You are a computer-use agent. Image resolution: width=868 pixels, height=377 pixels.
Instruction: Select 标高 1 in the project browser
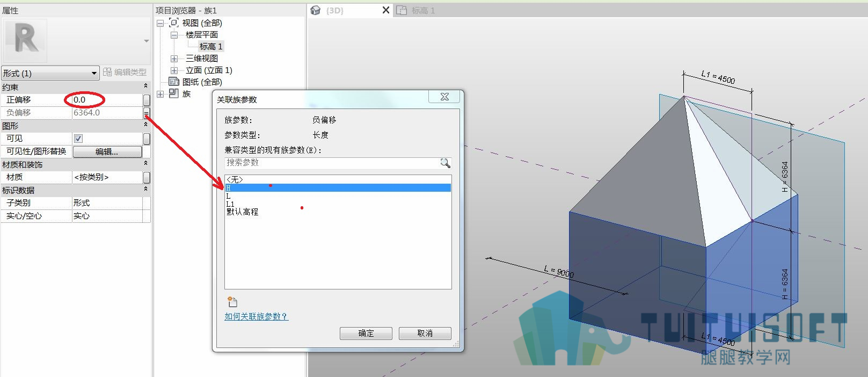(x=211, y=47)
